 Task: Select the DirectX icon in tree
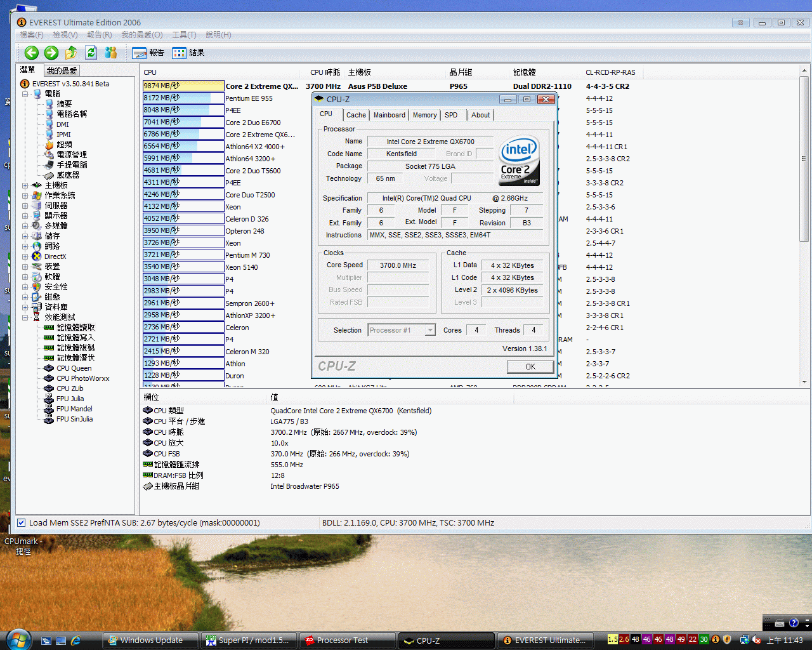tap(37, 256)
